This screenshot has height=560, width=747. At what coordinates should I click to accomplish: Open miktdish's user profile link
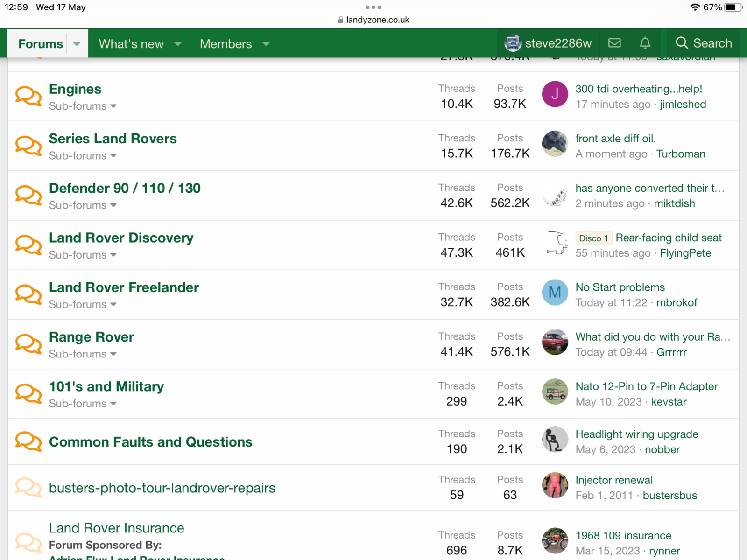(x=674, y=203)
